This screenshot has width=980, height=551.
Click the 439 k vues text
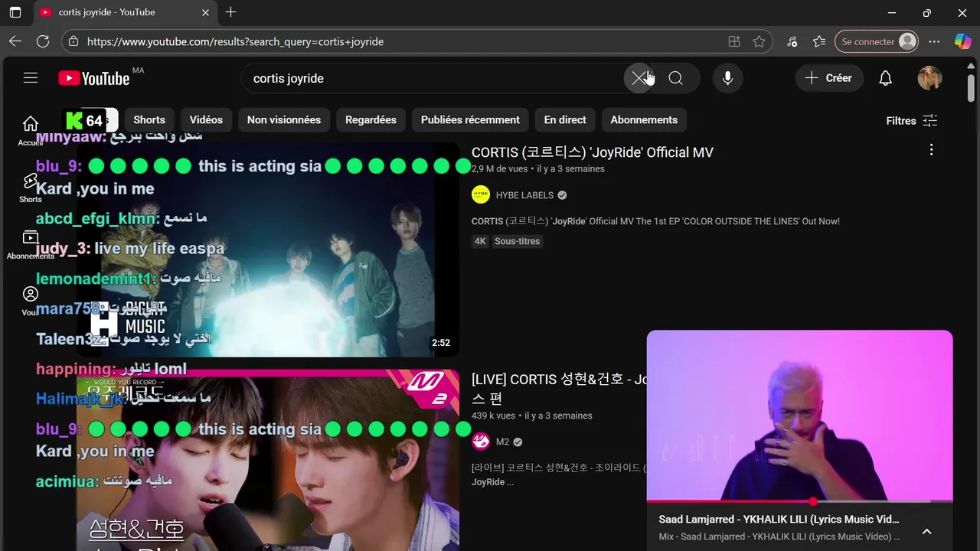493,416
